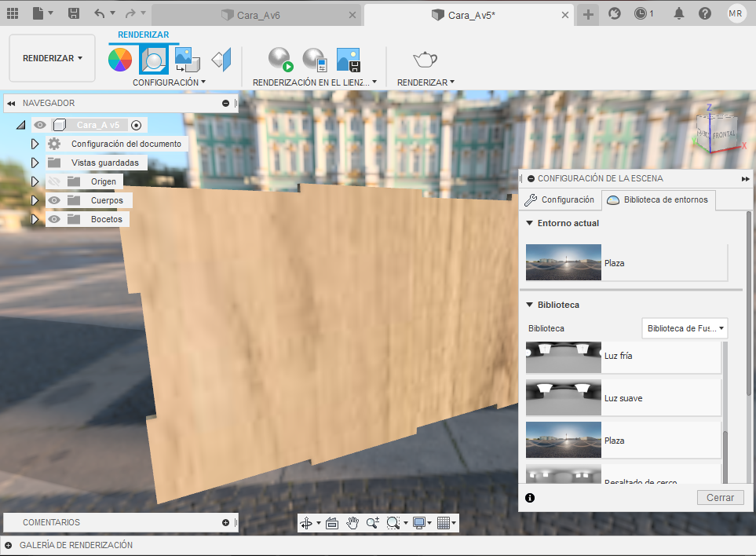
Task: Select the Luz fría environment thumbnail
Action: point(563,357)
